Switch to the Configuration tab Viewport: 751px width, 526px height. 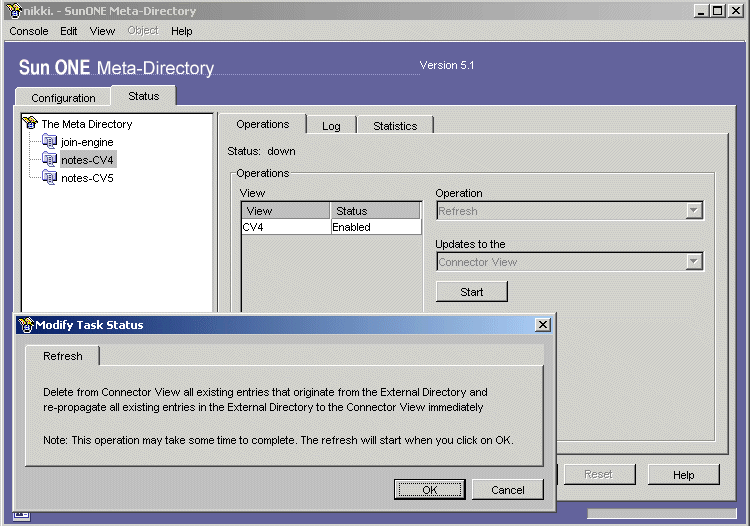point(63,98)
